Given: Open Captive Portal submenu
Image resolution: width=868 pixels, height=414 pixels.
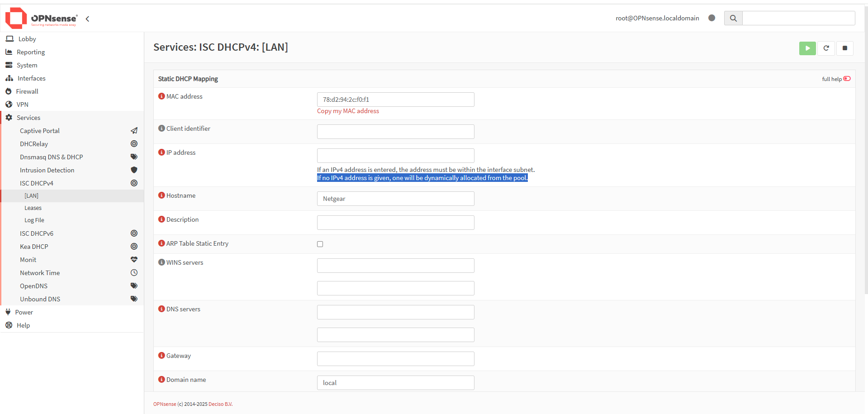Looking at the screenshot, I should [x=40, y=131].
